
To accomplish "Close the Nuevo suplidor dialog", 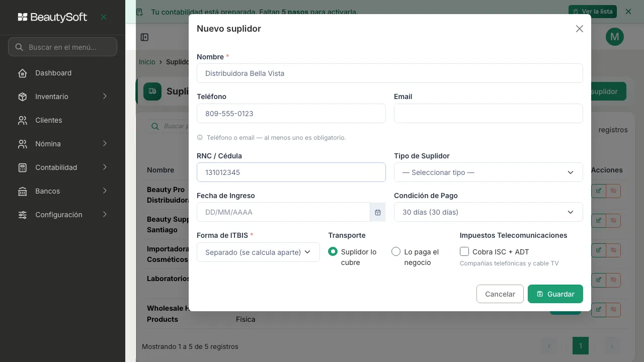I will (x=580, y=29).
